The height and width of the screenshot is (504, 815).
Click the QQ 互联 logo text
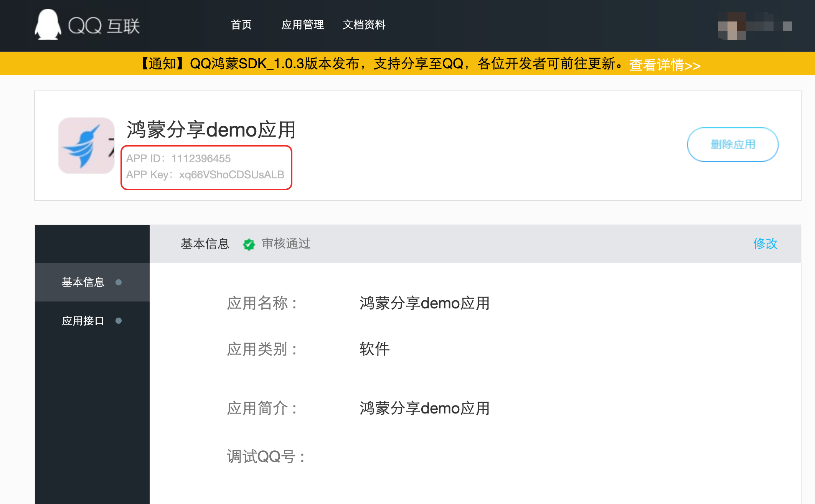point(104,26)
